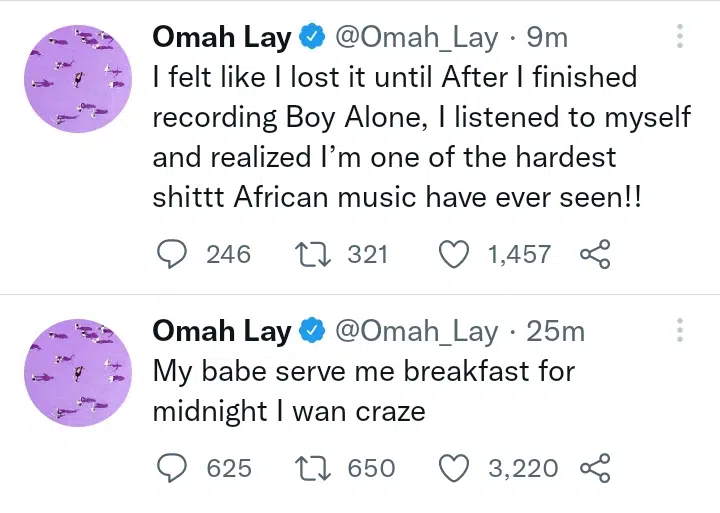
Task: Like the Boy Alone tweet
Action: pos(455,255)
